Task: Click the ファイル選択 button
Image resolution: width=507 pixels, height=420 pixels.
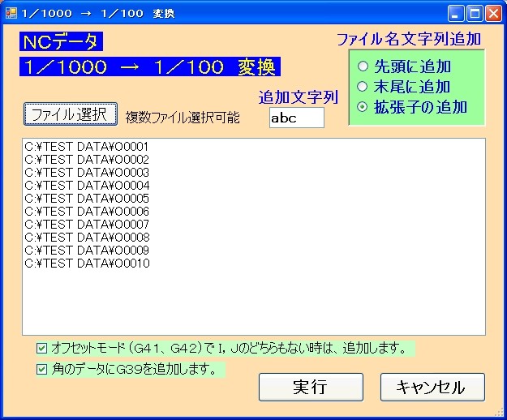Action: tap(68, 115)
